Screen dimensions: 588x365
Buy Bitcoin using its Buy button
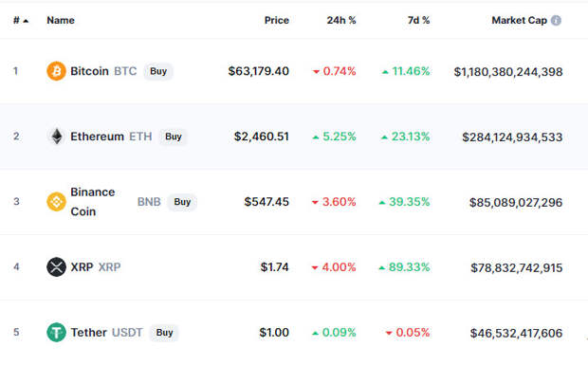click(158, 71)
